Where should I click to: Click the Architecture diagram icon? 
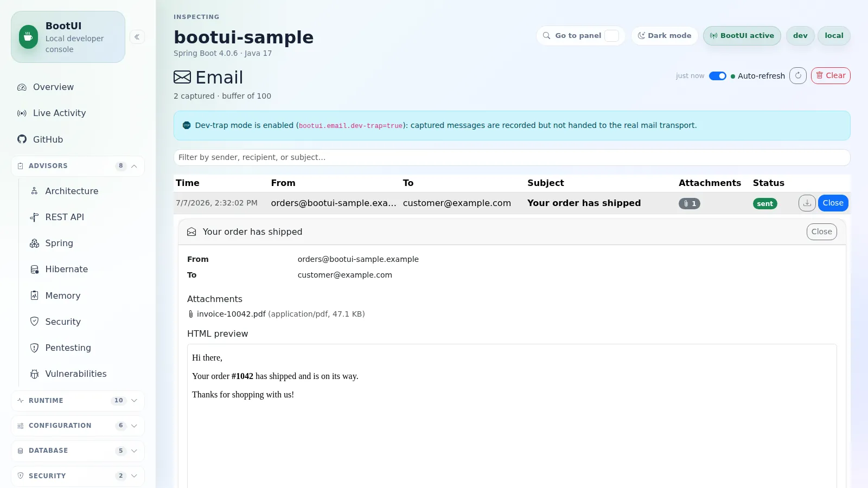point(34,191)
